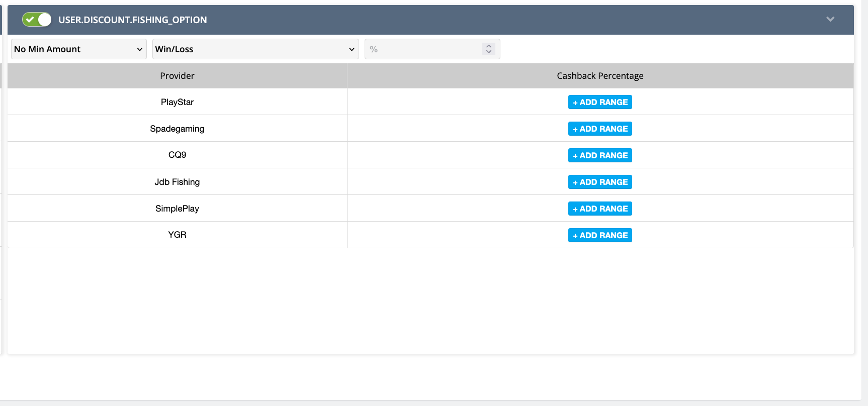868x406 pixels.
Task: Select the CQ9 provider cell
Action: tap(177, 155)
